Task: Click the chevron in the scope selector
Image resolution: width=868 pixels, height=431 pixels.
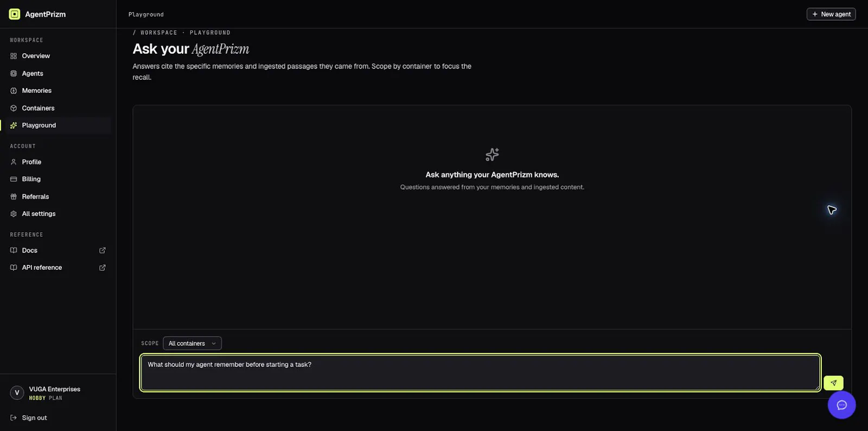Action: [214, 344]
